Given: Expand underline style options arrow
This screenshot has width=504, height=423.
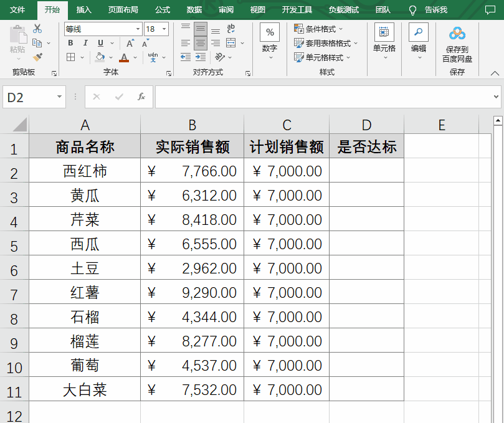Looking at the screenshot, I should [x=112, y=43].
